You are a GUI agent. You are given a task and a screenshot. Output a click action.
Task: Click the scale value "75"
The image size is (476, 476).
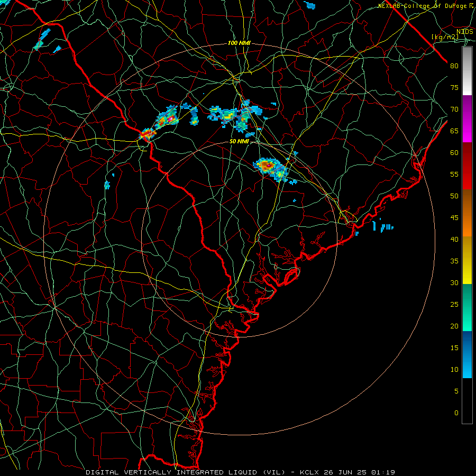(x=454, y=87)
